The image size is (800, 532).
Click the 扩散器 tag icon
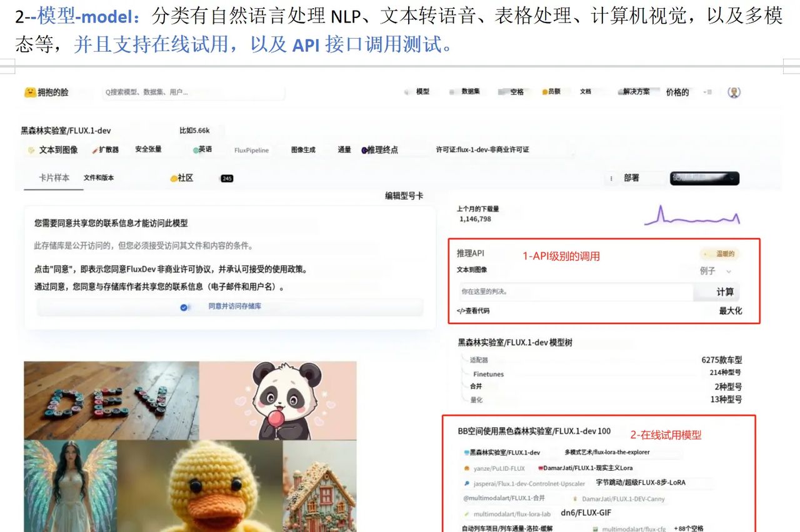pyautogui.click(x=95, y=150)
